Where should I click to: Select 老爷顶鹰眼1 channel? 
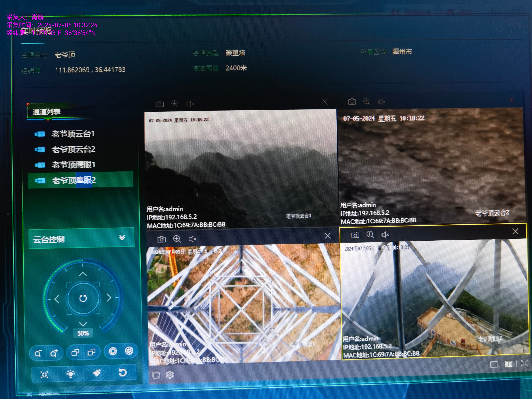pyautogui.click(x=73, y=165)
